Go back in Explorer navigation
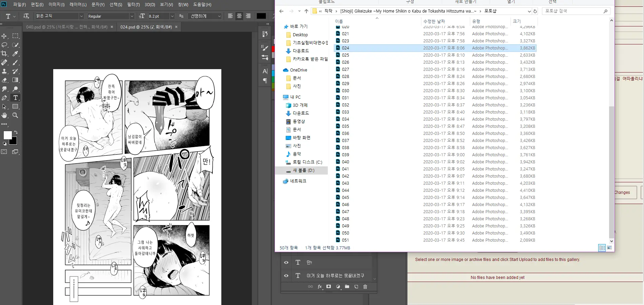The height and width of the screenshot is (305, 644). point(281,11)
